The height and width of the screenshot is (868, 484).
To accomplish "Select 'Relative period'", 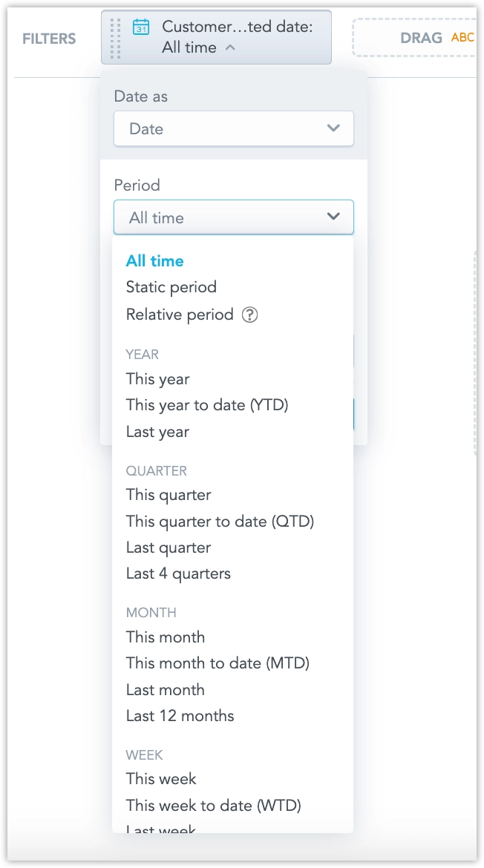I will (180, 315).
